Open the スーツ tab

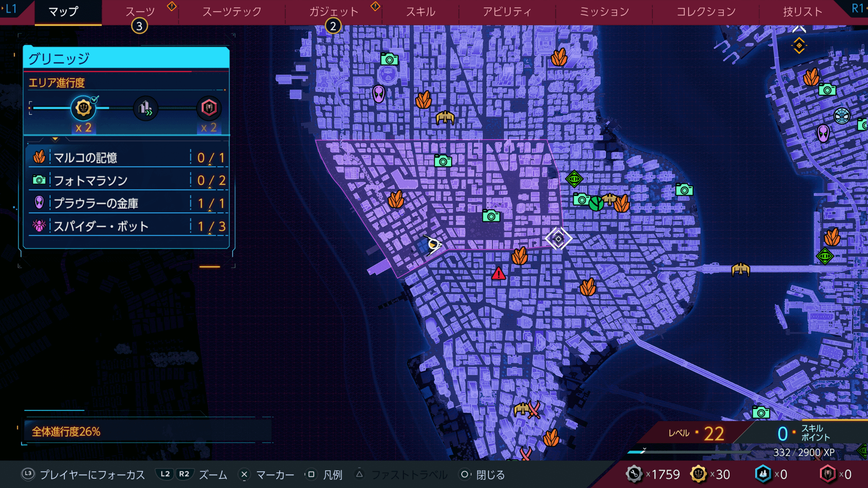tap(140, 12)
